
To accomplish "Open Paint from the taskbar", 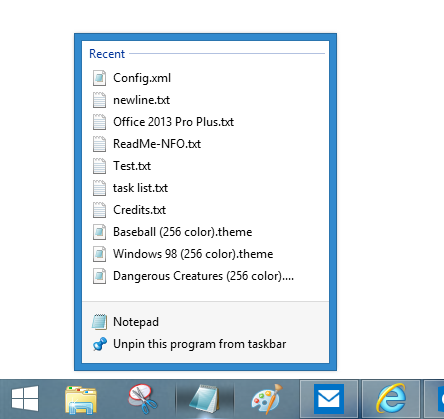I will (x=267, y=399).
